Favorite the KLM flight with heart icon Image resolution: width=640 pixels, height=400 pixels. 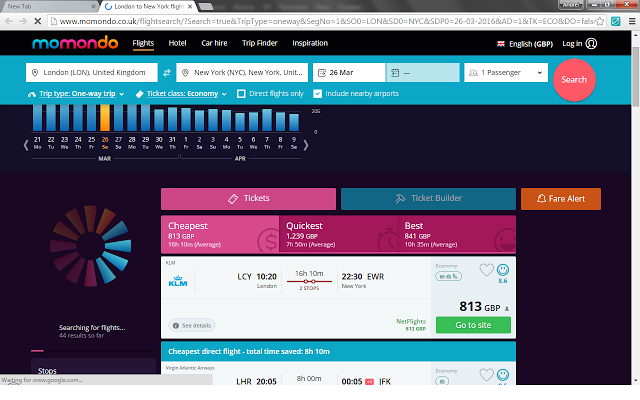(x=486, y=270)
